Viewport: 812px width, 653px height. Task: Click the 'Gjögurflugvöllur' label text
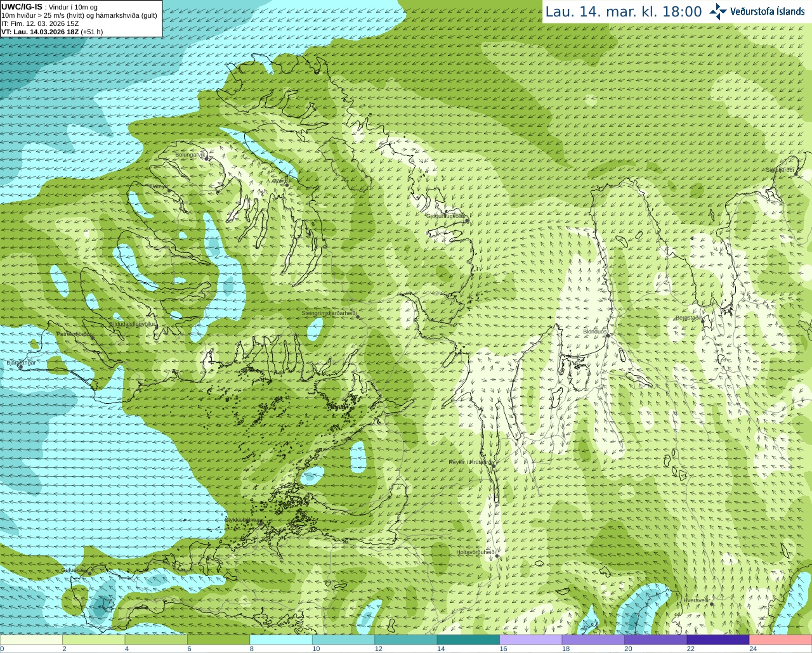(446, 216)
